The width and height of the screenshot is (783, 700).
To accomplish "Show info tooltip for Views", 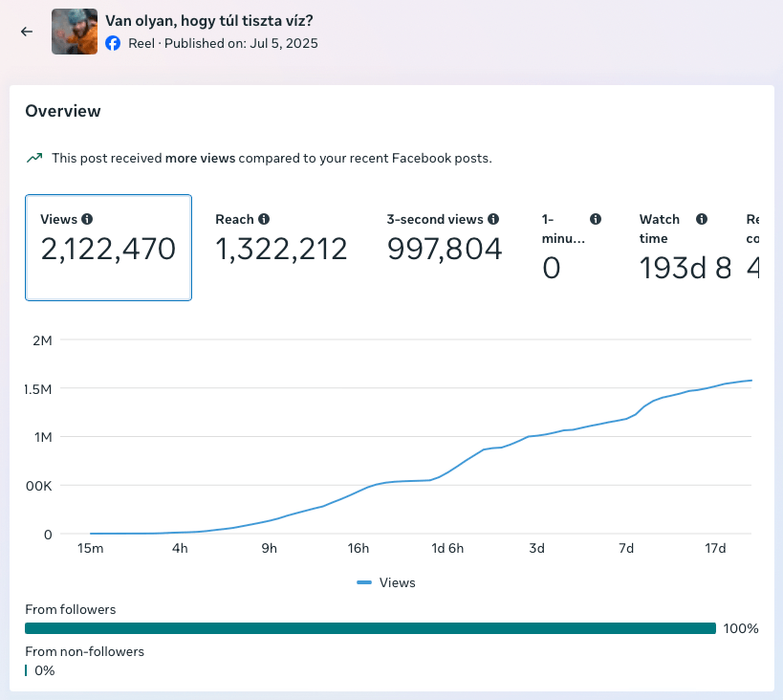I will coord(87,219).
